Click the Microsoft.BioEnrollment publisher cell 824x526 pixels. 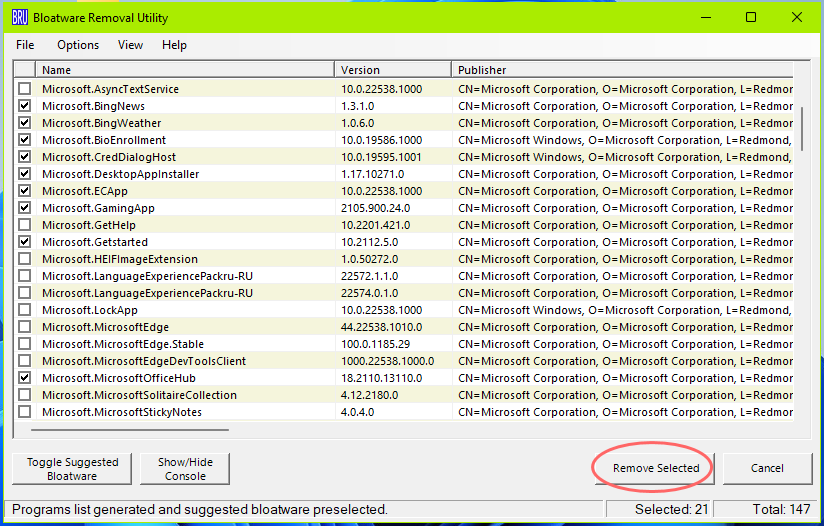(623, 140)
